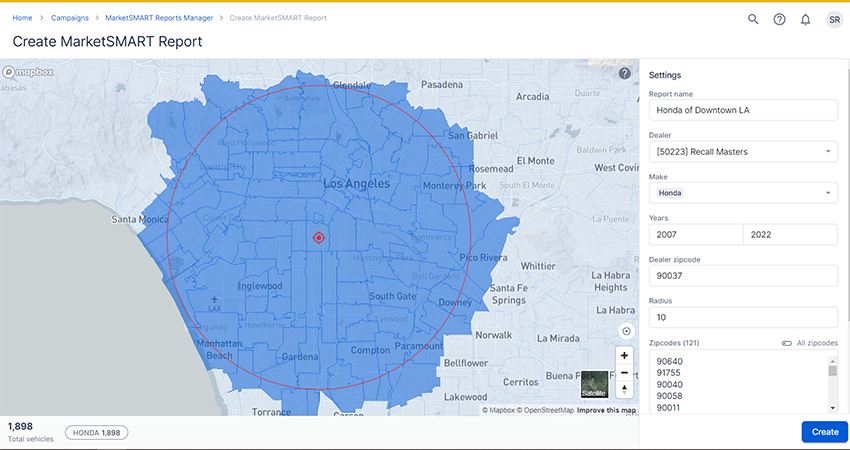Click the Los Angeles map label
This screenshot has height=450, width=850.
[356, 184]
